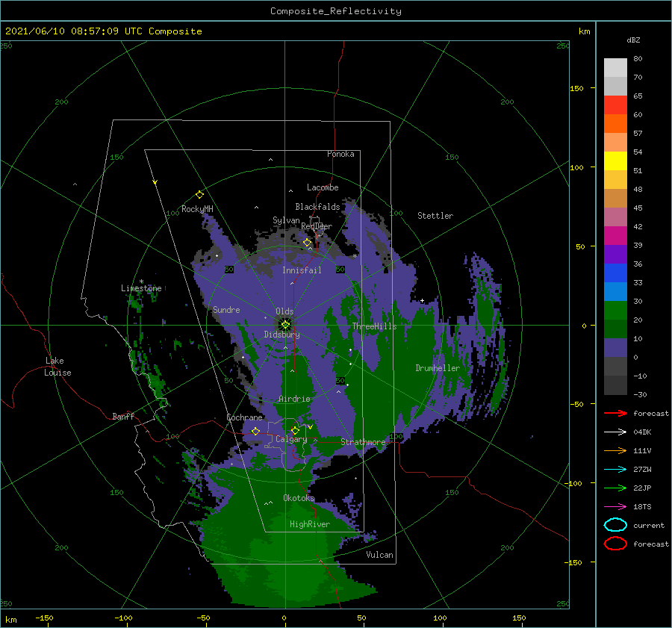Click the Banff label
Screen dimensions: 672x628
coord(123,416)
